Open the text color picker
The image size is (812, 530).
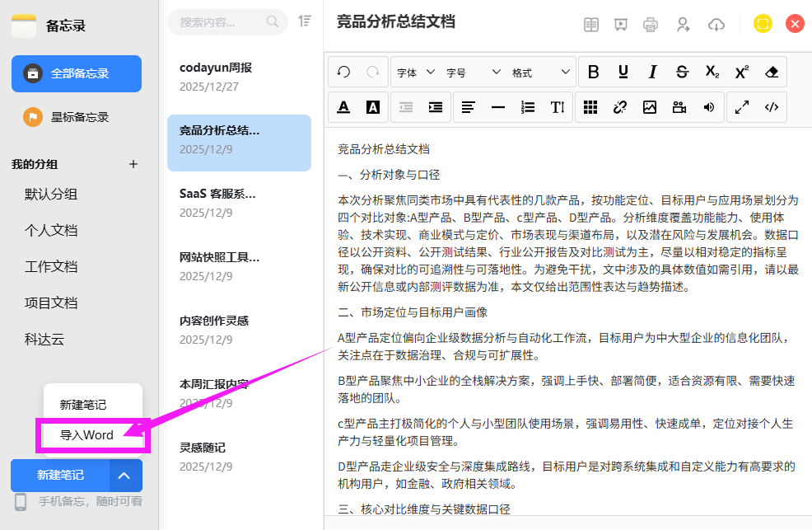[343, 107]
